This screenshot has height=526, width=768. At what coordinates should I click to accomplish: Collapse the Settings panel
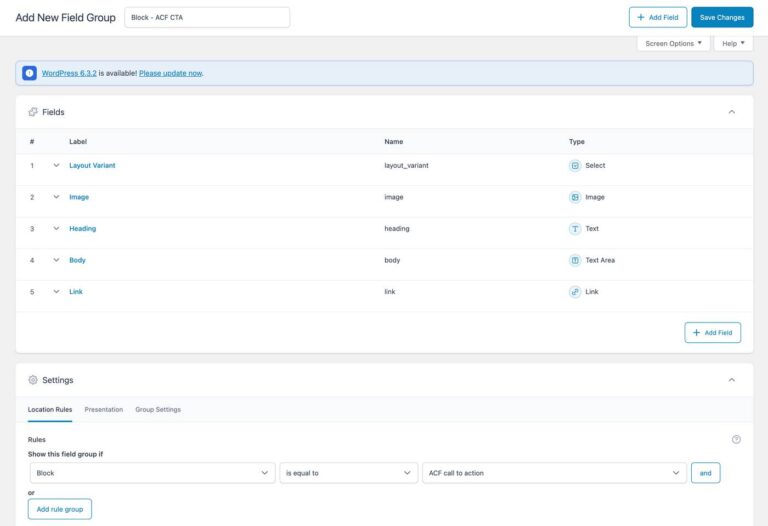[731, 380]
